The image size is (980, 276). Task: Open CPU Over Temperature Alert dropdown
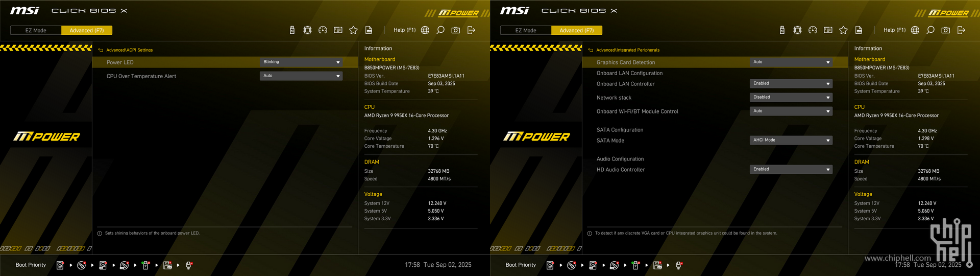click(301, 76)
